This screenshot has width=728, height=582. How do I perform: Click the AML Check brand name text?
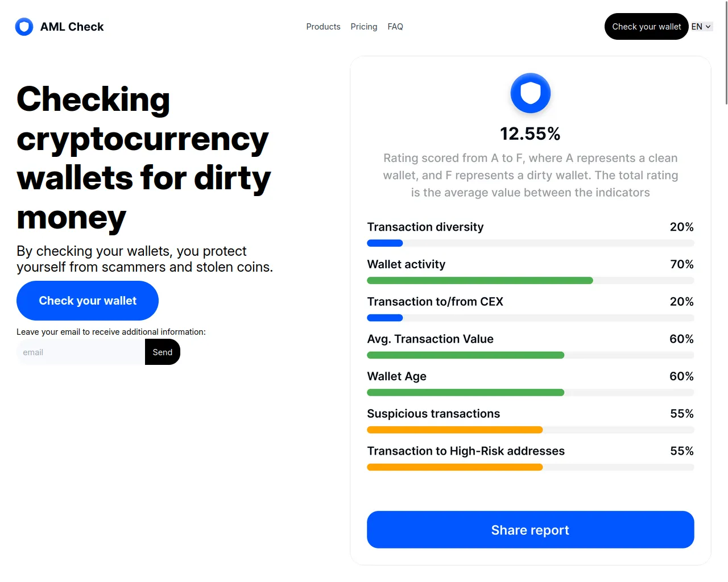(72, 27)
